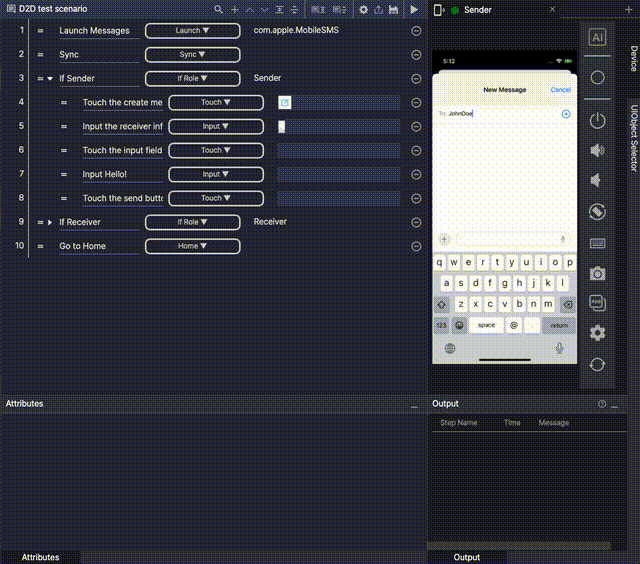640x564 pixels.
Task: Remove the Go to Home step via minus icon
Action: [416, 246]
